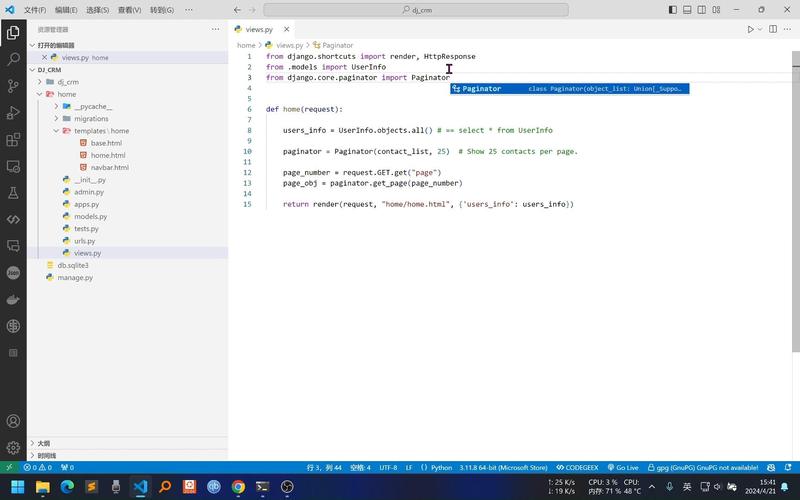This screenshot has width=800, height=500.
Task: Go back with the left arrow
Action: coord(237,10)
